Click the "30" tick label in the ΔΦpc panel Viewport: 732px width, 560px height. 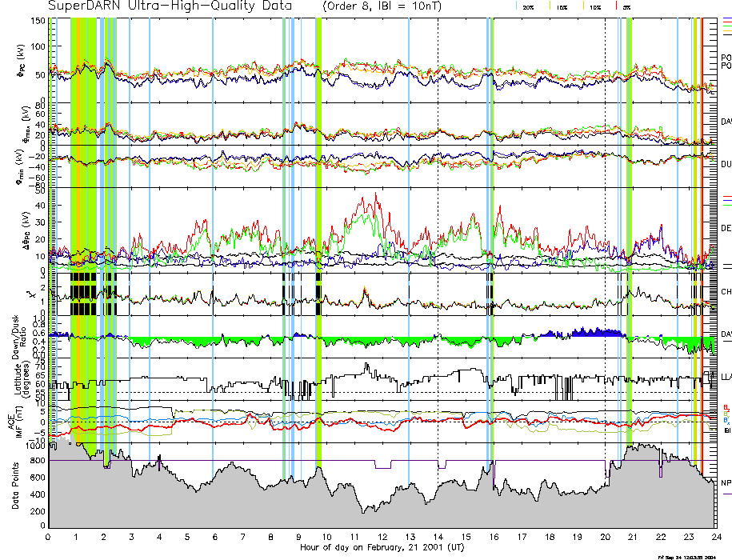(x=40, y=222)
